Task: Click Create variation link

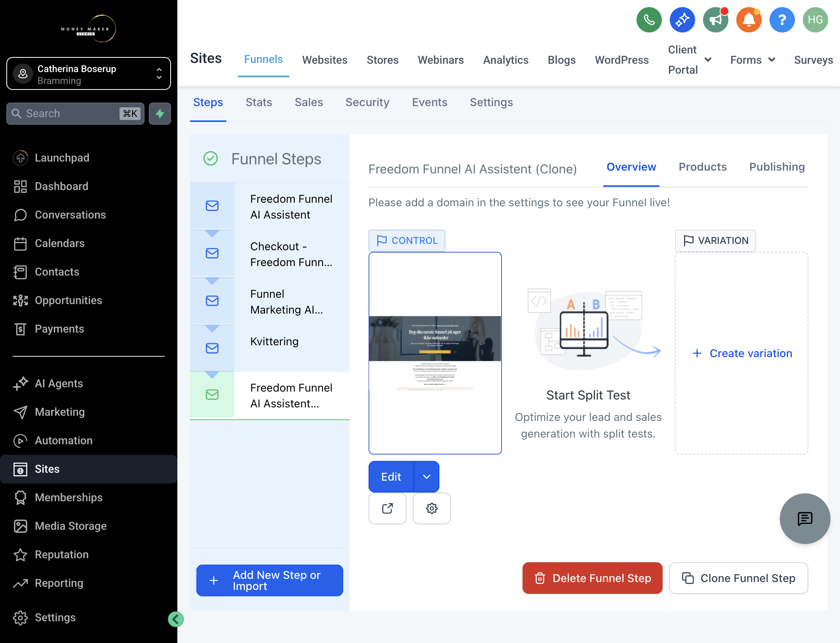Action: tap(742, 353)
